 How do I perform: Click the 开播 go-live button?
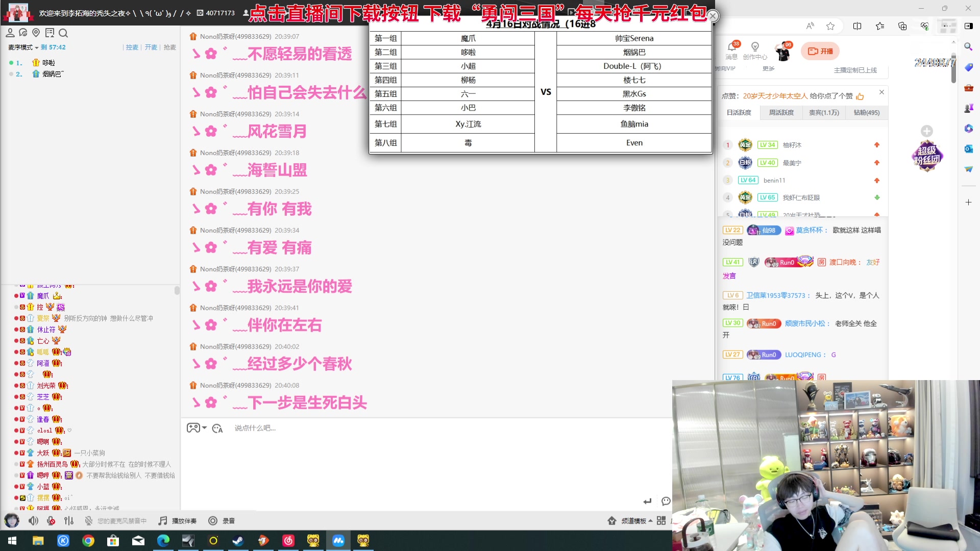click(x=820, y=51)
